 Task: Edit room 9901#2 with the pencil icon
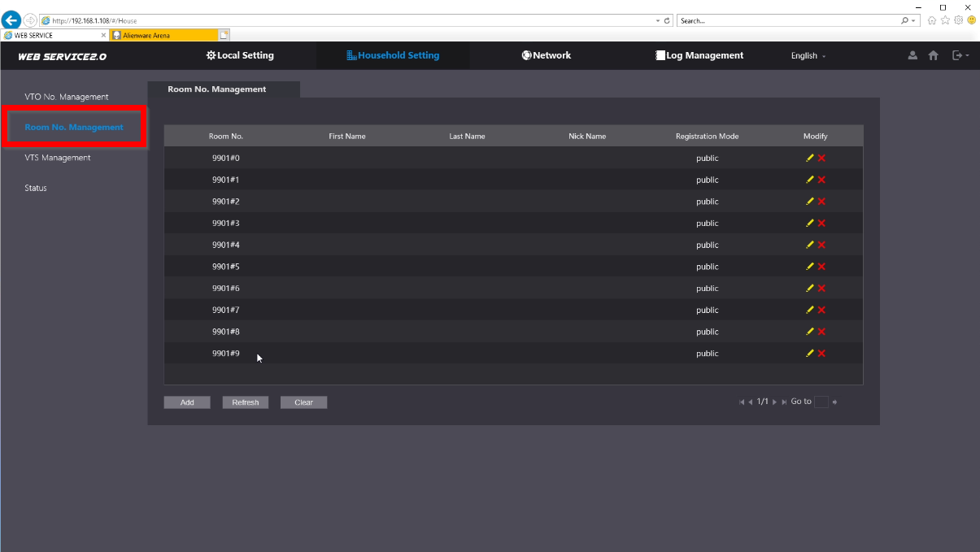[x=810, y=202]
